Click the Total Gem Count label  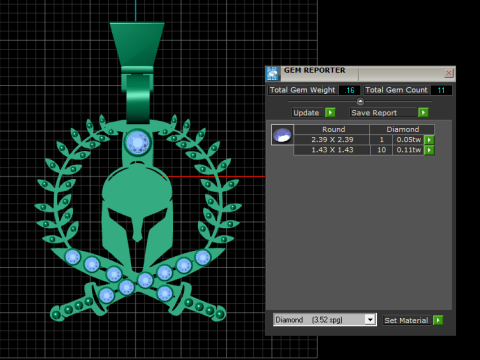396,90
